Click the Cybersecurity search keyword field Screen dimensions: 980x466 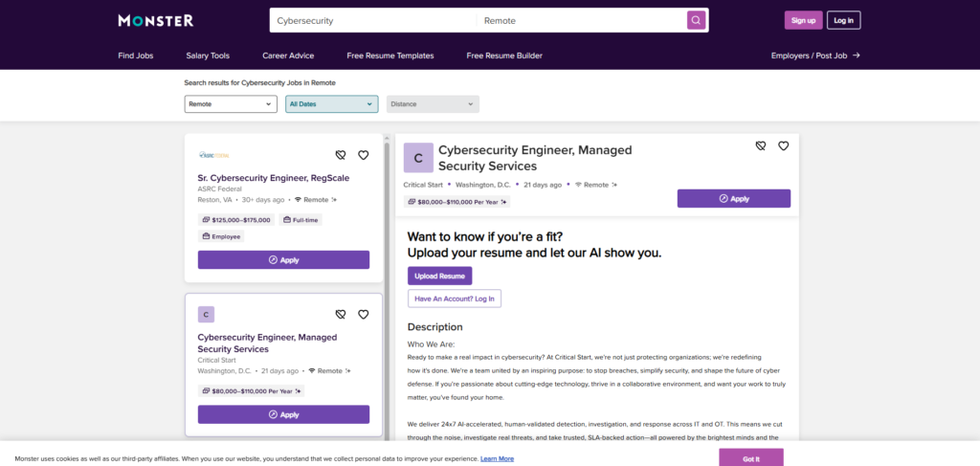tap(371, 20)
